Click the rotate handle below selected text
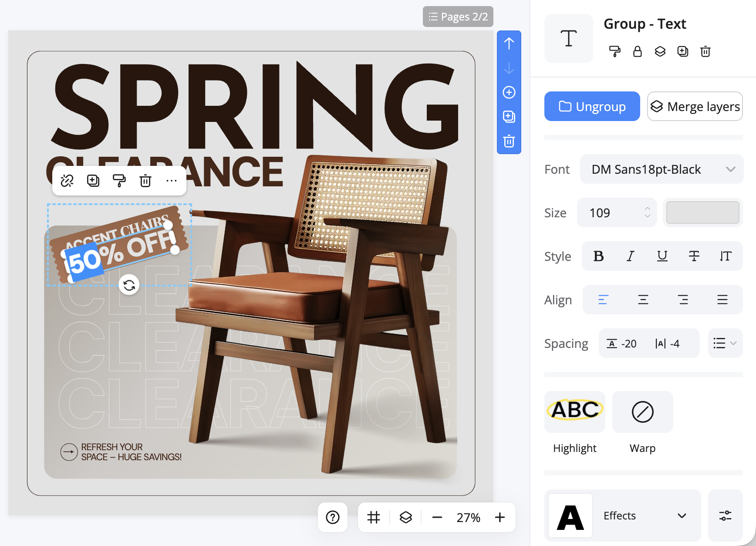Image resolution: width=756 pixels, height=546 pixels. click(129, 285)
